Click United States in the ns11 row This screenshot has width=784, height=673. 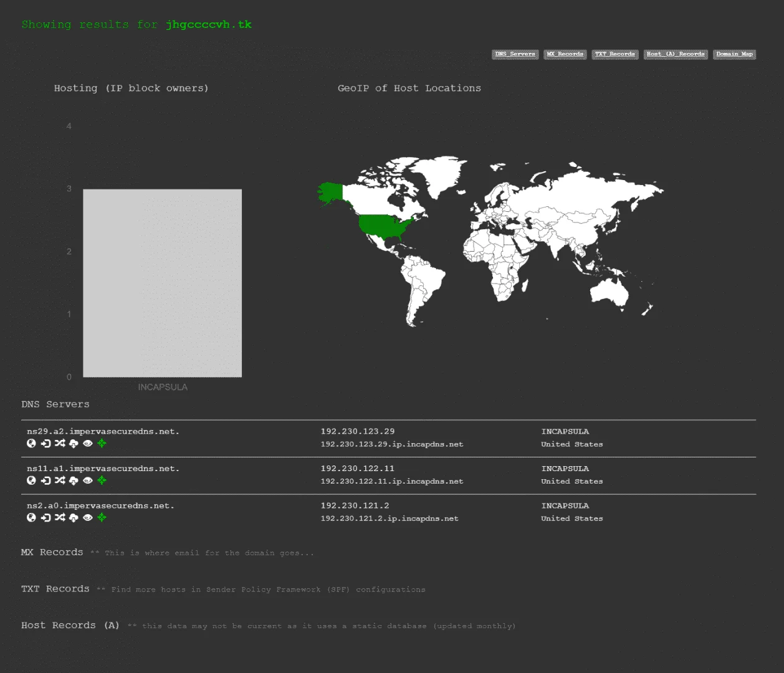572,481
